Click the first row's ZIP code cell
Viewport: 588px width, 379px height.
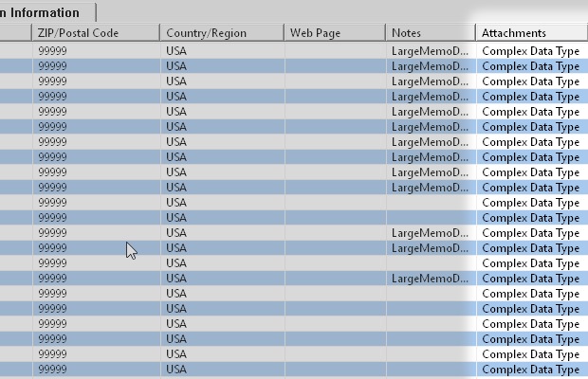[95, 51]
